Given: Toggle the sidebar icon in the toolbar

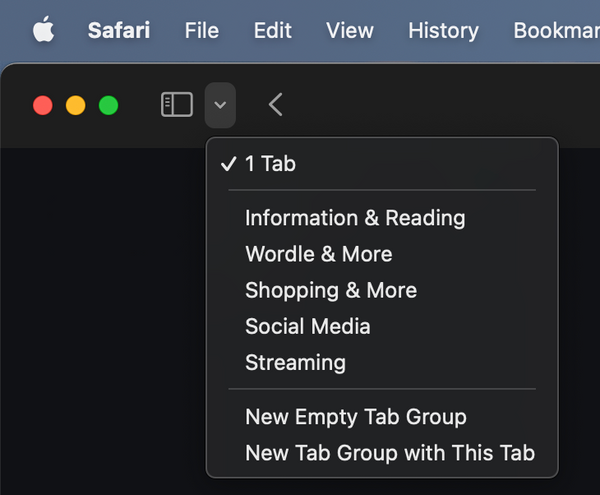Looking at the screenshot, I should point(177,104).
